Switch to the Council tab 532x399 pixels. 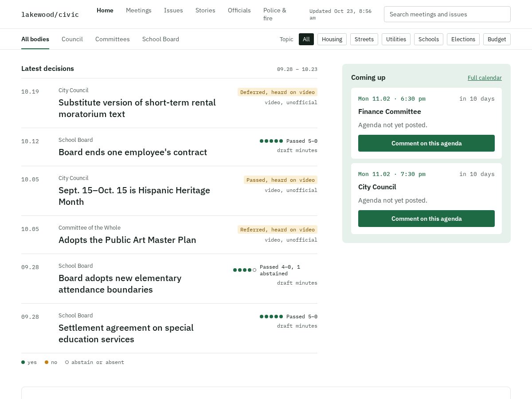72,39
